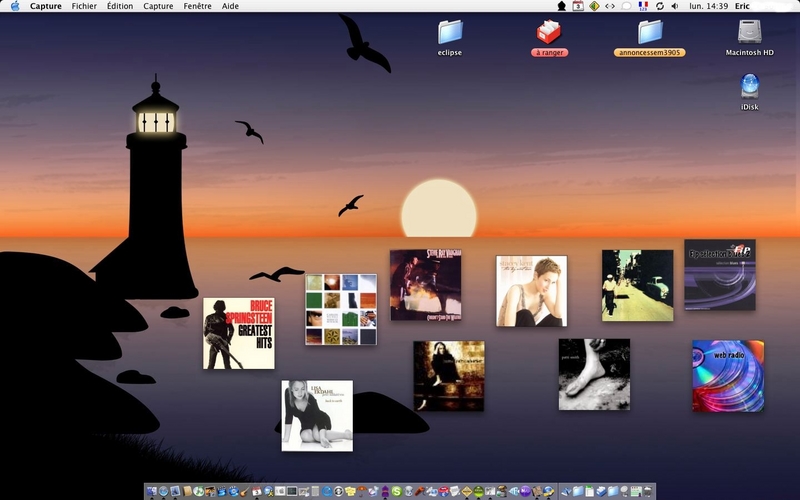Click the Bruce Springsteen Greatest Hits cover
The image size is (800, 500).
click(239, 333)
